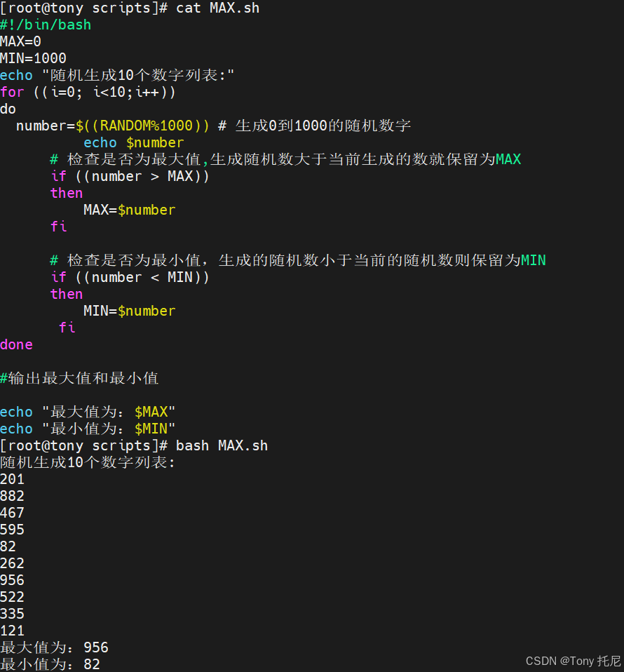
Task: Click the 'MAX=0' line
Action: coord(20,41)
